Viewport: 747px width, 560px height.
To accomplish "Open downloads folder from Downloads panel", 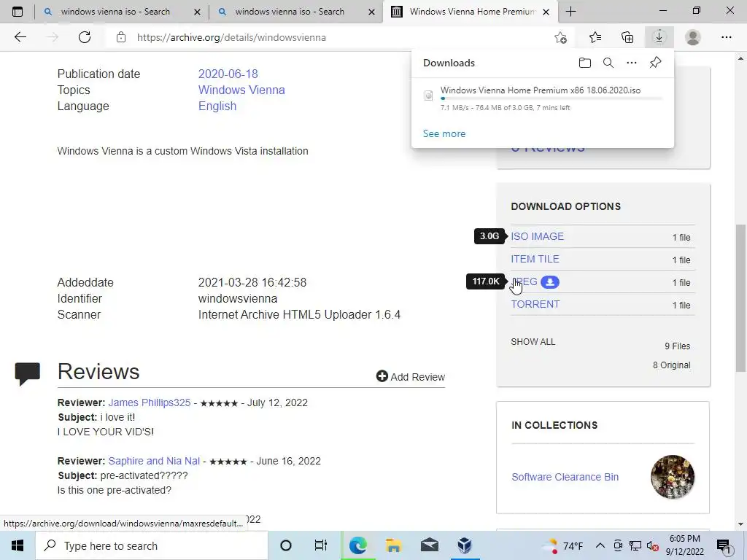I will [585, 63].
